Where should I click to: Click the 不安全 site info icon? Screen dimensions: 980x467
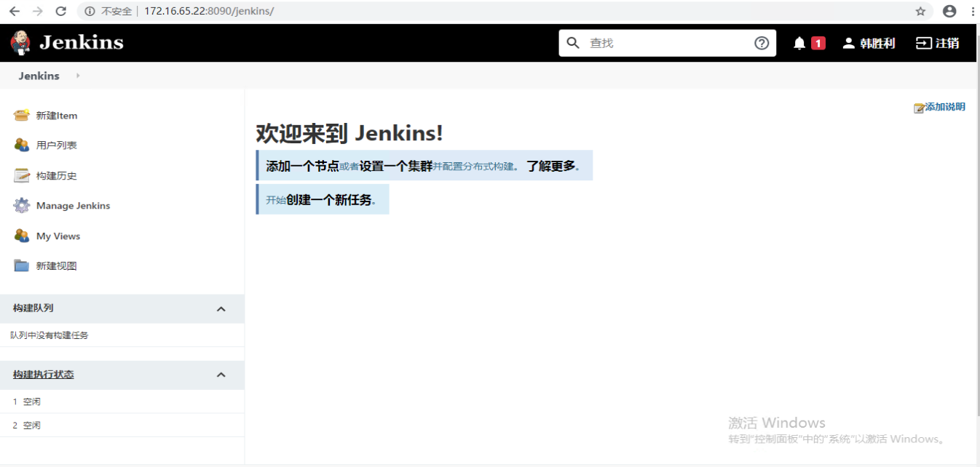point(90,12)
